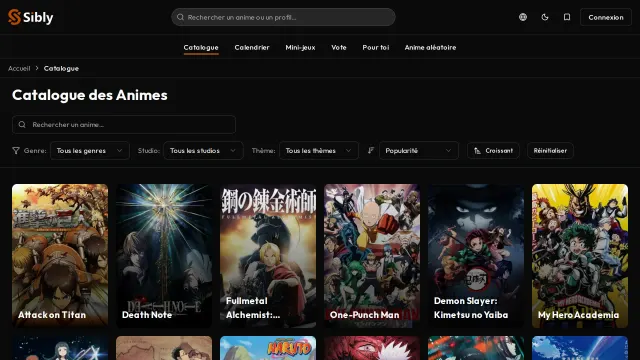Click the Réinitialiser button
The image size is (640, 360).
(x=550, y=151)
